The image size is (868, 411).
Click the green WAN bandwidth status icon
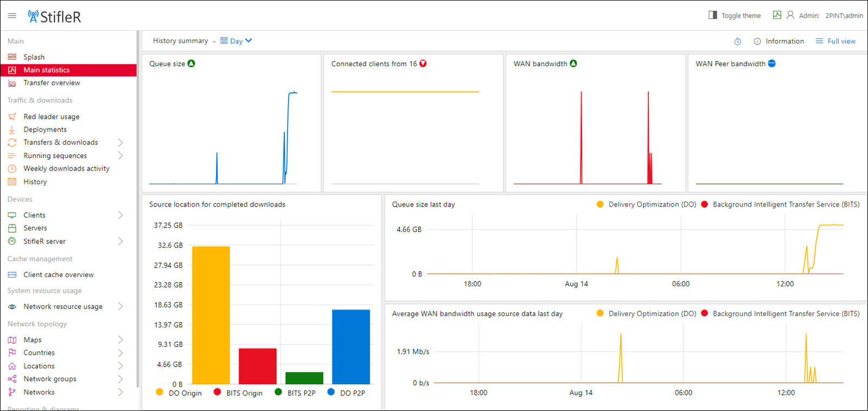coord(573,63)
